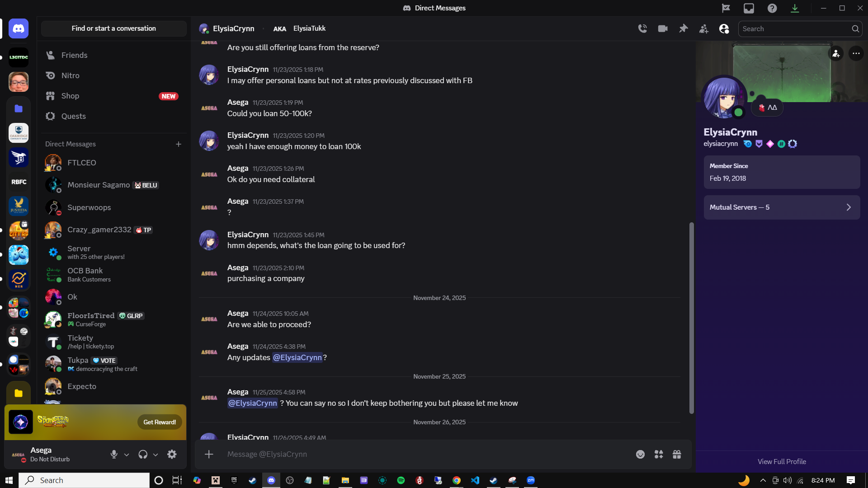This screenshot has width=868, height=488.
Task: Open the pinned messages
Action: tap(683, 28)
